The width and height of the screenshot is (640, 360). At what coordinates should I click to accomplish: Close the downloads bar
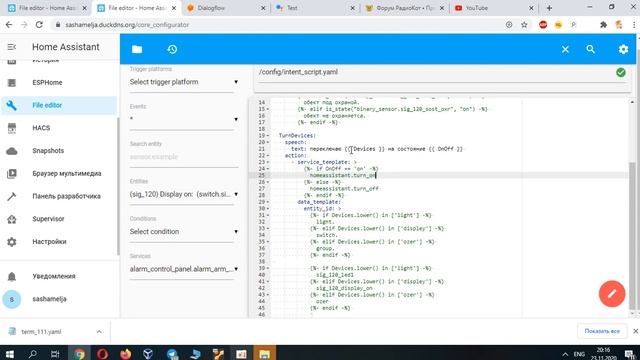click(x=636, y=331)
